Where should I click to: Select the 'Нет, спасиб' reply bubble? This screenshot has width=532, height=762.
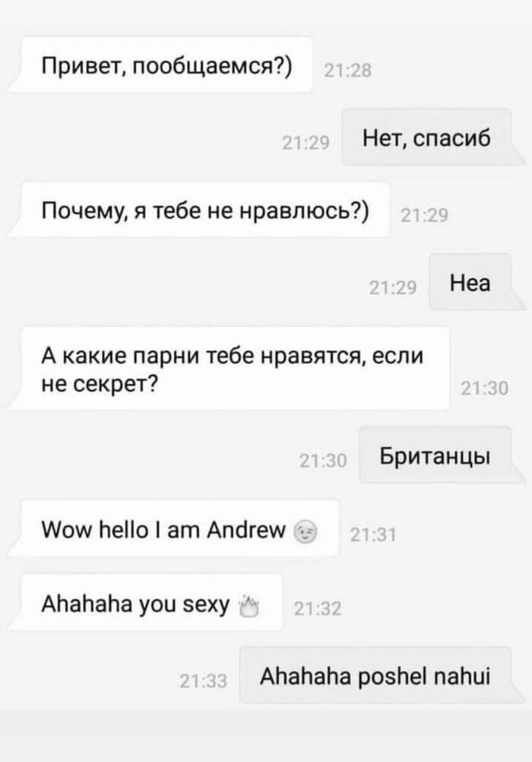[x=432, y=138]
